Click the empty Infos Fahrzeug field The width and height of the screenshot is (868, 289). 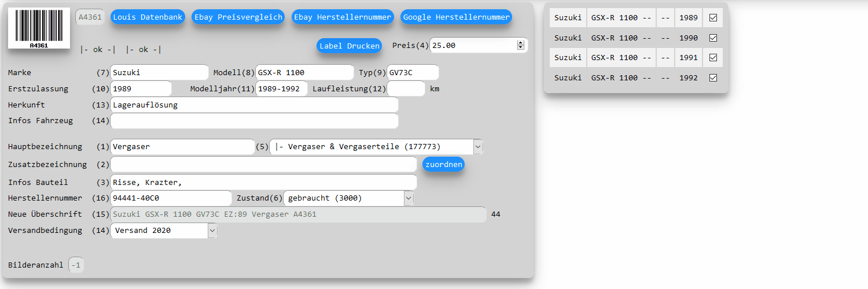254,121
